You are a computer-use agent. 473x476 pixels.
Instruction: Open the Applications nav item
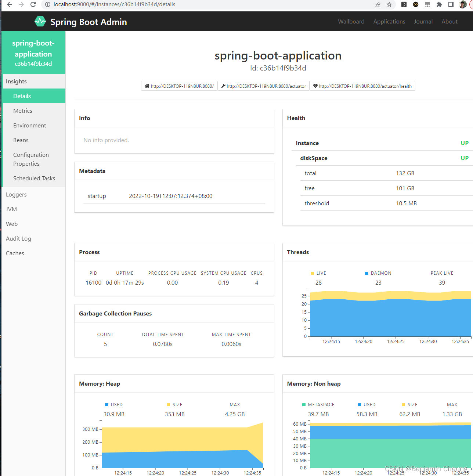[x=389, y=21]
